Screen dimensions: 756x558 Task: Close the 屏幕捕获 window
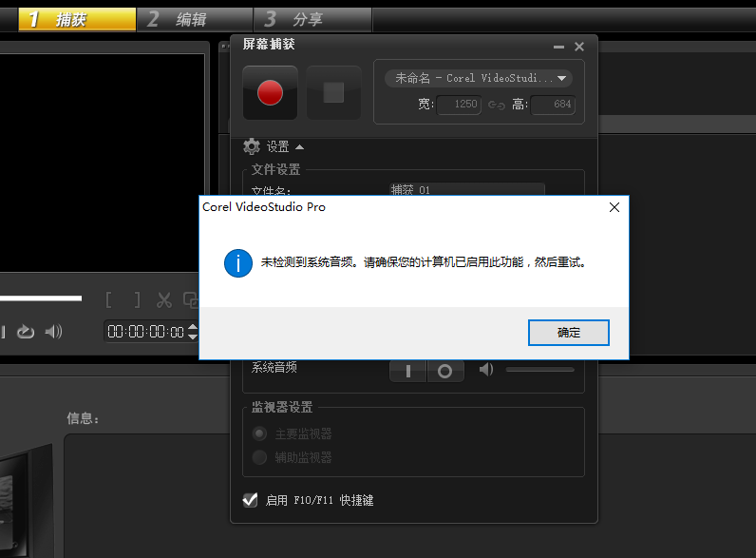tap(579, 47)
